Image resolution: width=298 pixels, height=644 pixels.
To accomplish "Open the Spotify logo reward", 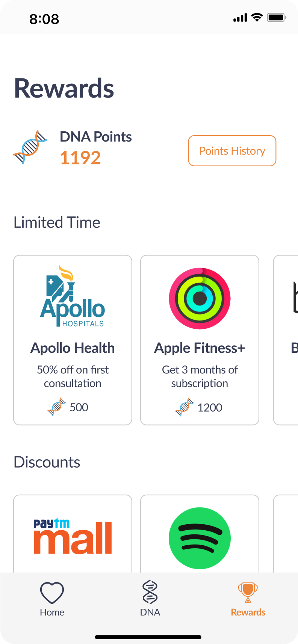I will coord(200,538).
